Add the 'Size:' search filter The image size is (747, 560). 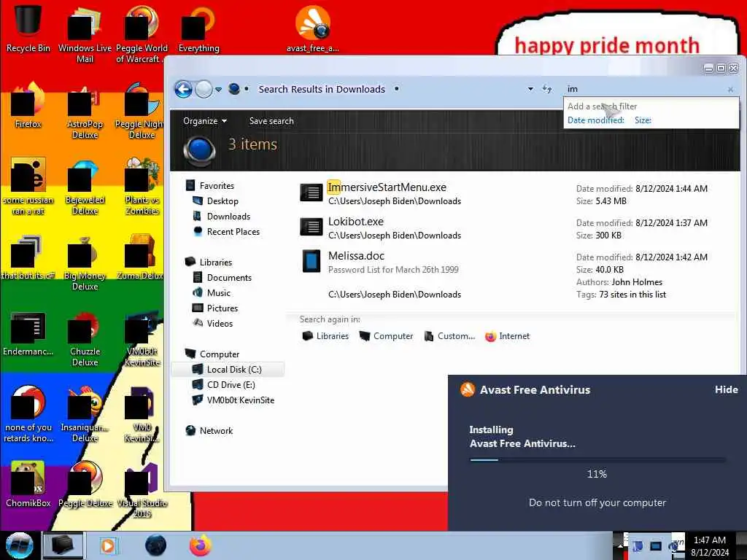coord(643,120)
